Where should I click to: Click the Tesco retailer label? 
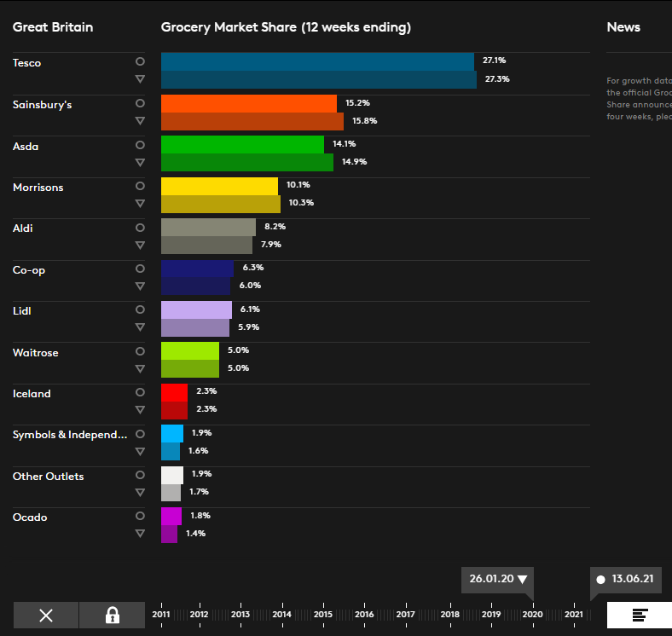tap(27, 63)
